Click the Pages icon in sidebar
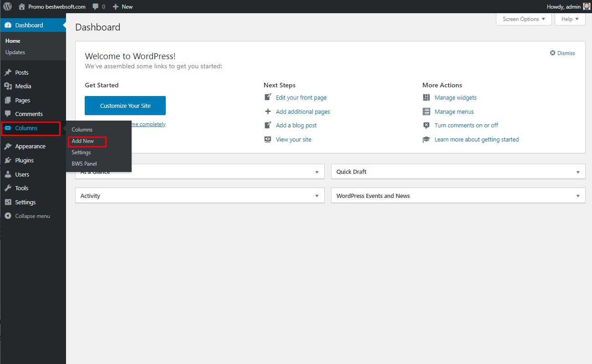Screen dimensions: 592x364 8,100
